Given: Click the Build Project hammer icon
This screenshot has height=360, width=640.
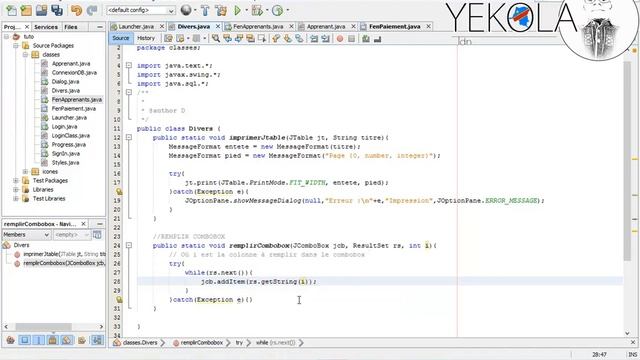Looking at the screenshot, I should 205,10.
